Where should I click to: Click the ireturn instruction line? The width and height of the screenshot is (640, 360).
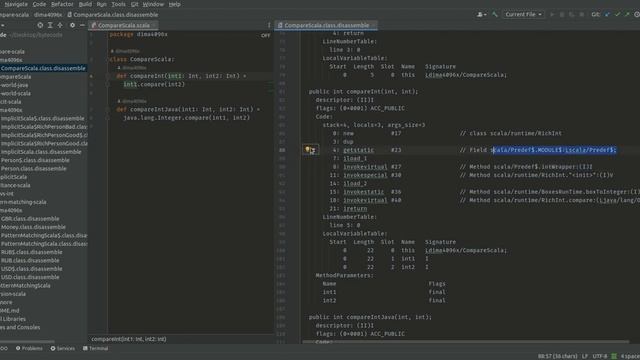[355, 209]
